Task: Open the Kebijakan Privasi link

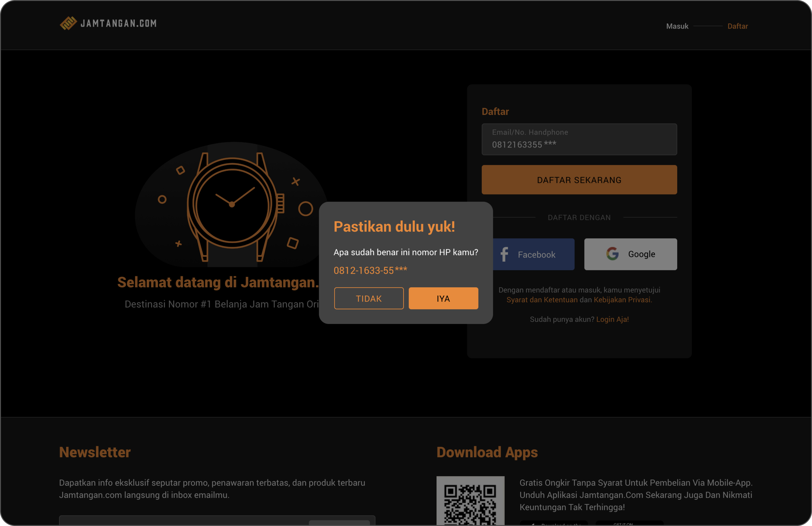Action: pyautogui.click(x=623, y=300)
